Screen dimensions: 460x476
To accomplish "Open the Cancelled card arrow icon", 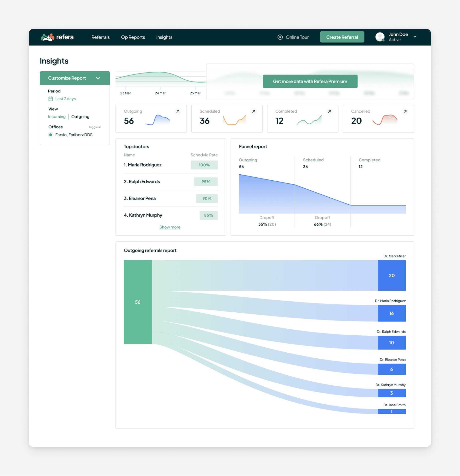I will tap(405, 111).
